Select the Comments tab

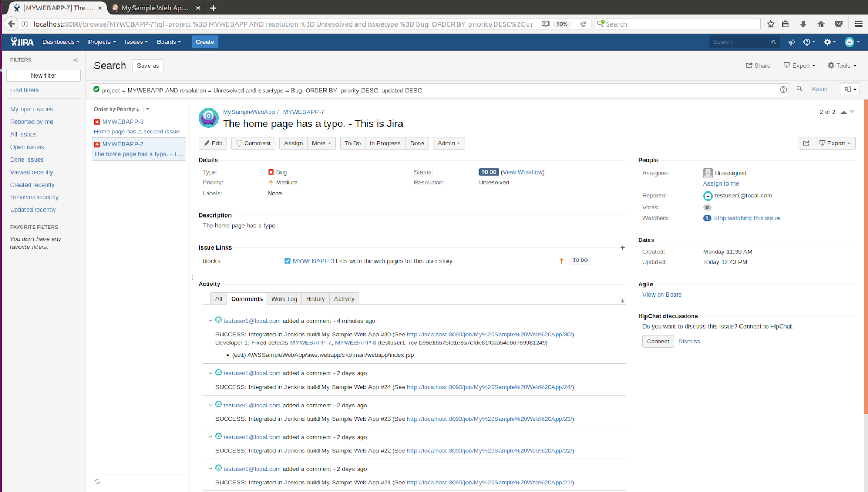(247, 299)
